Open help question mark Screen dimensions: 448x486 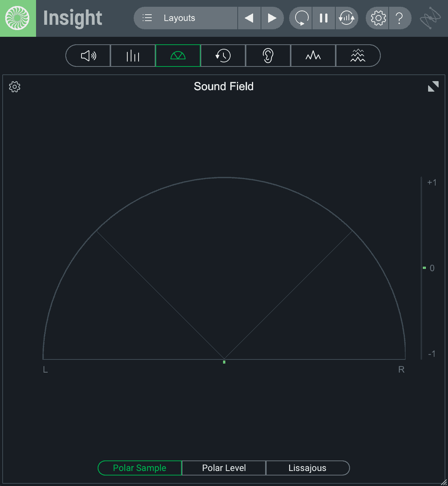(400, 18)
